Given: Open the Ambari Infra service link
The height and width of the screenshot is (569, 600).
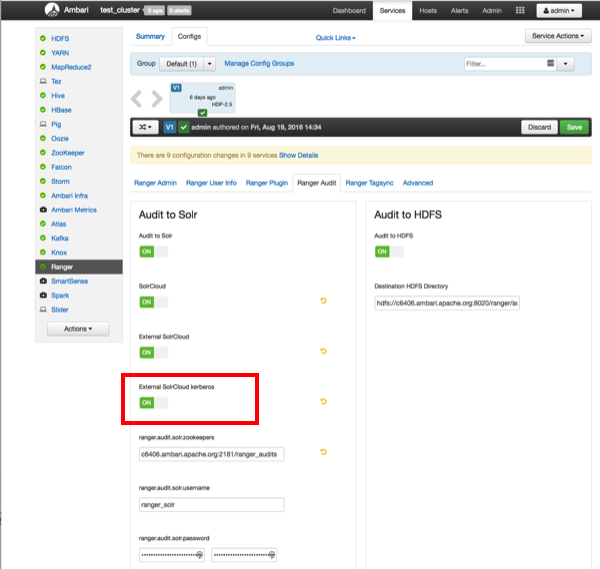Looking at the screenshot, I should [x=69, y=196].
